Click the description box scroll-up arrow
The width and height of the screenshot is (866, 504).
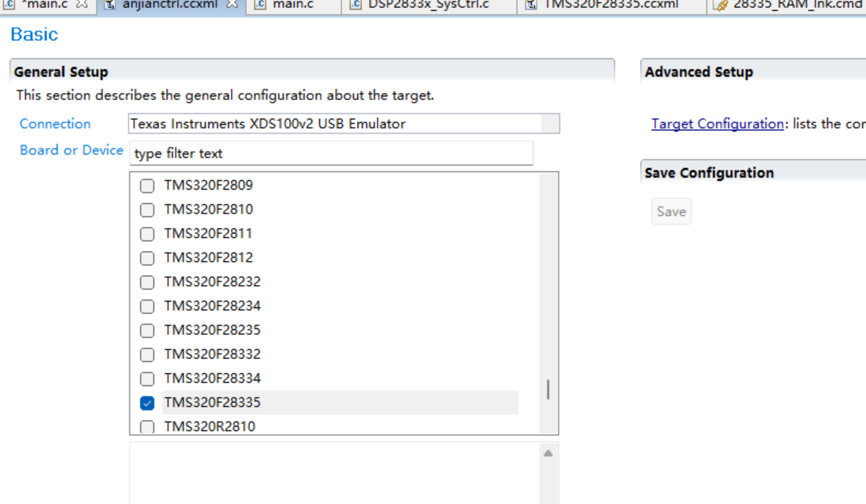[x=548, y=453]
